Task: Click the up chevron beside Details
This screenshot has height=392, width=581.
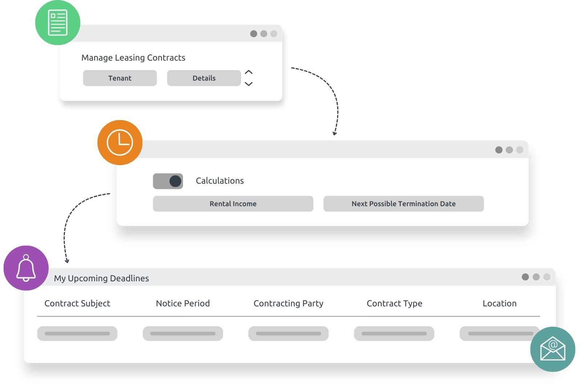Action: (248, 72)
